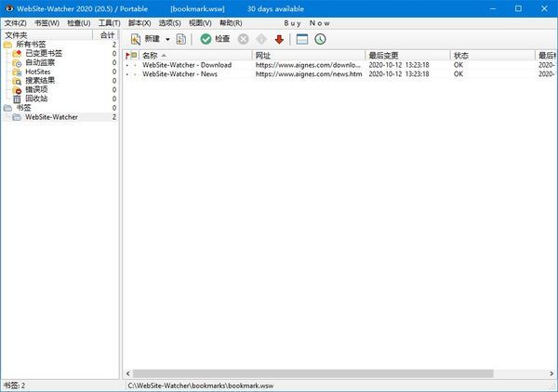This screenshot has width=558, height=392.
Task: Open the 书签(W) menu
Action: pyautogui.click(x=47, y=23)
